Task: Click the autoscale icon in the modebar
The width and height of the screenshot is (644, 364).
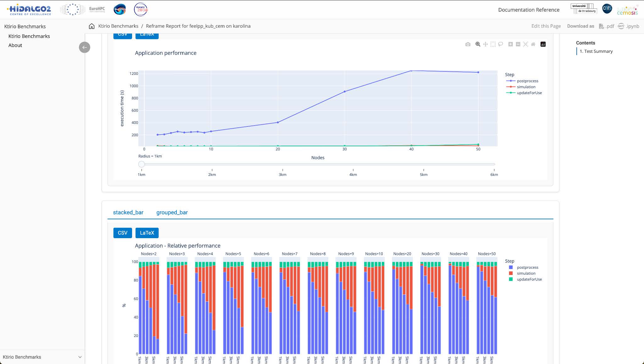Action: pyautogui.click(x=526, y=44)
